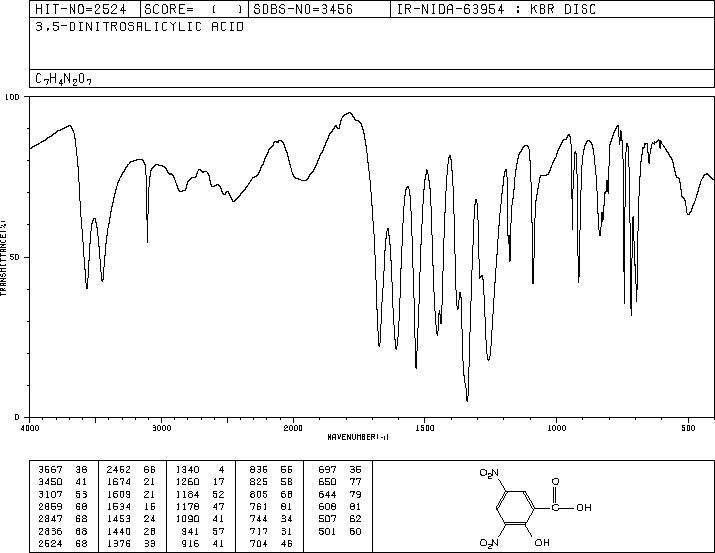Click the 1000 tick label on x-axis

click(556, 428)
